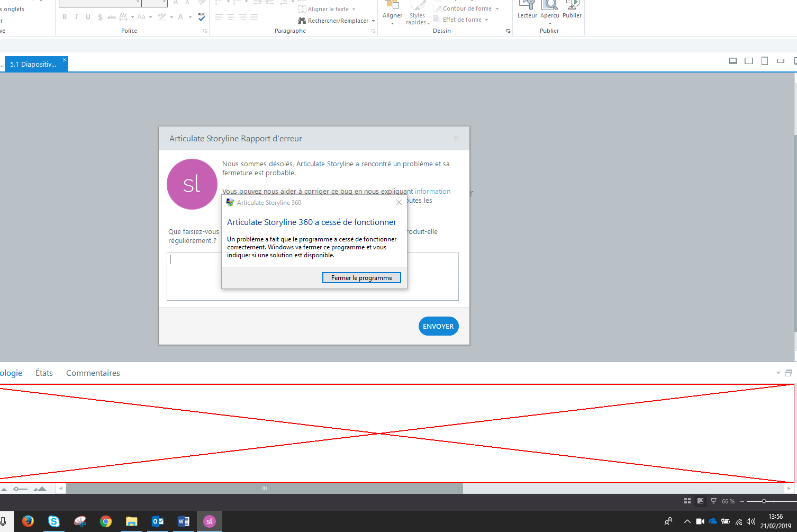
Task: Undock the timeline panel
Action: point(789,373)
